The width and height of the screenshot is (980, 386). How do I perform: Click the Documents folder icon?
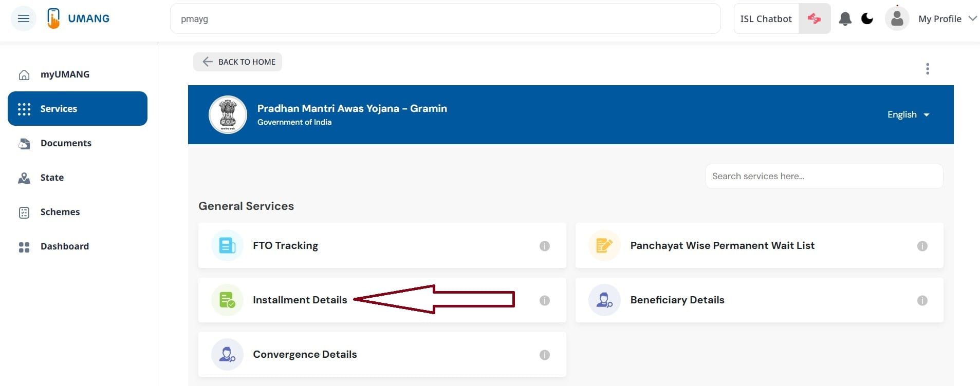(24, 144)
